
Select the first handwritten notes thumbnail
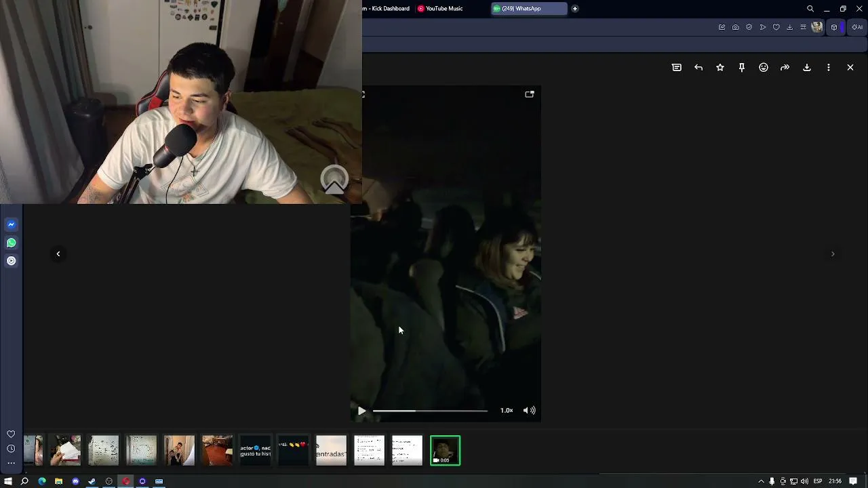click(x=103, y=451)
